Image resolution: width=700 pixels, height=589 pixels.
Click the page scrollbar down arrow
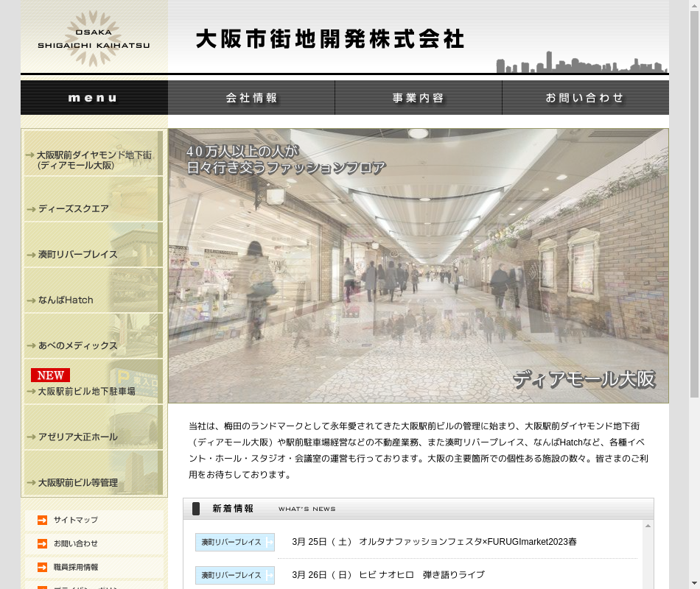pyautogui.click(x=694, y=583)
